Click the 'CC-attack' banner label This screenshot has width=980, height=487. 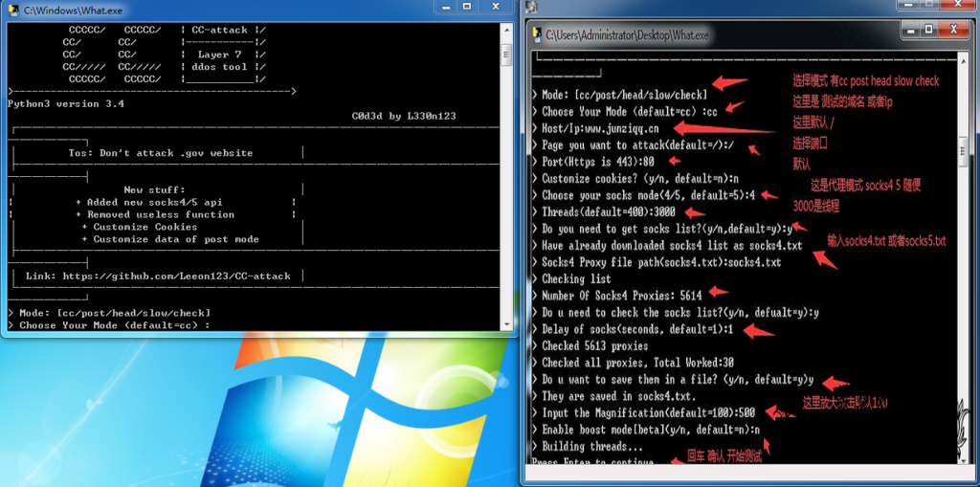pos(219,30)
